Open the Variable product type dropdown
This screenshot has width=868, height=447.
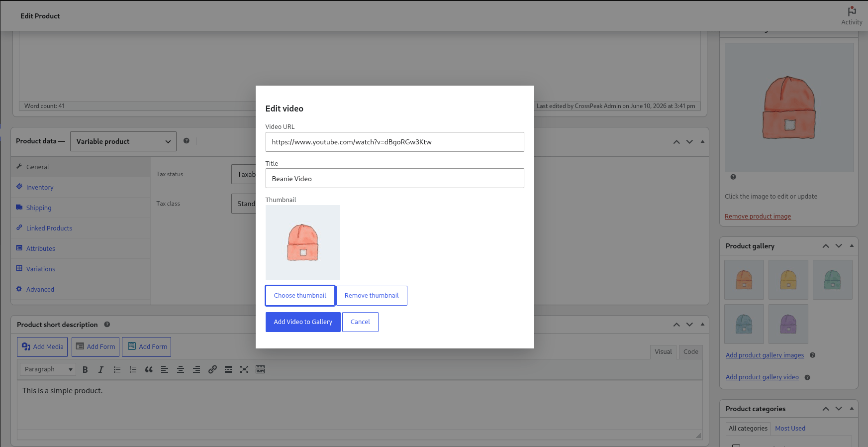(123, 141)
